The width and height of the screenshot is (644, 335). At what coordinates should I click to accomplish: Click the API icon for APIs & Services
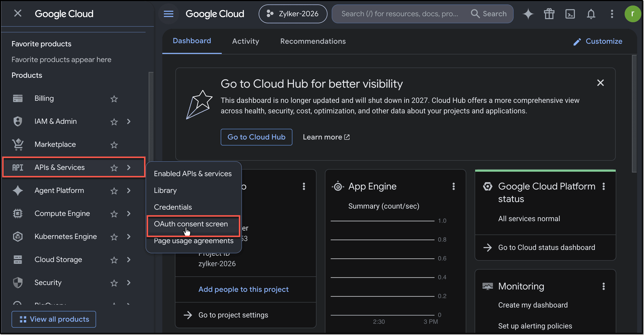[x=18, y=167]
